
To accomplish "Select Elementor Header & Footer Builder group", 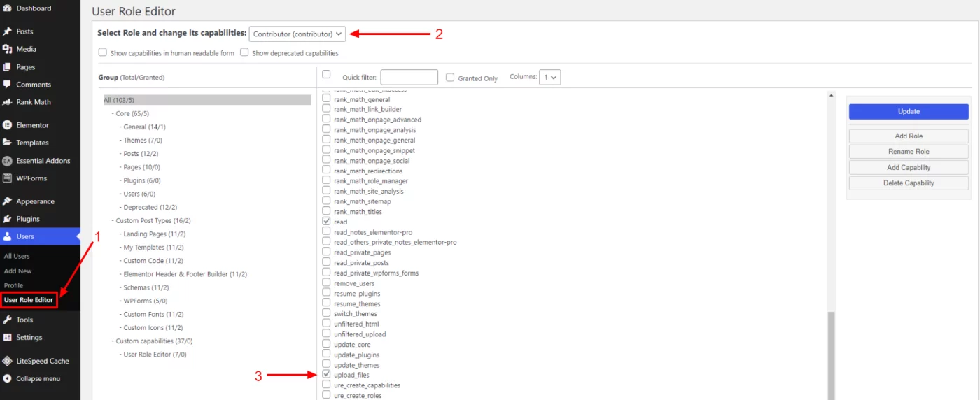I will click(185, 274).
